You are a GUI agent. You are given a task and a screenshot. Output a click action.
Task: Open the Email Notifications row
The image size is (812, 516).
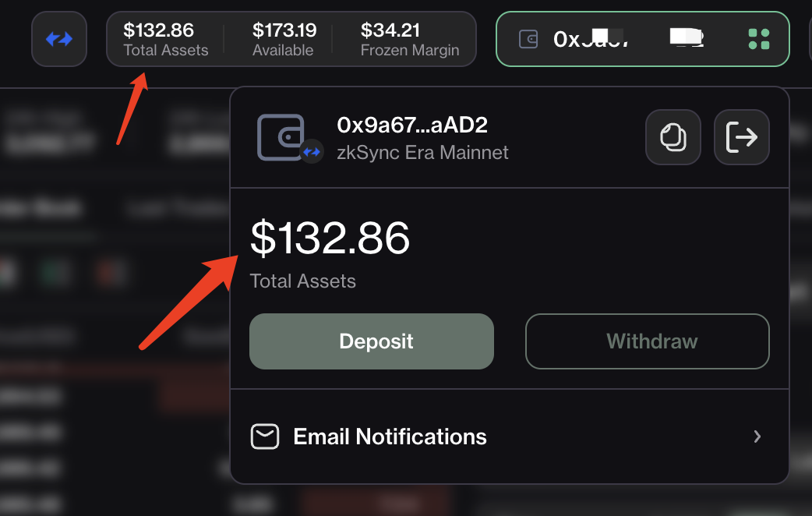510,436
